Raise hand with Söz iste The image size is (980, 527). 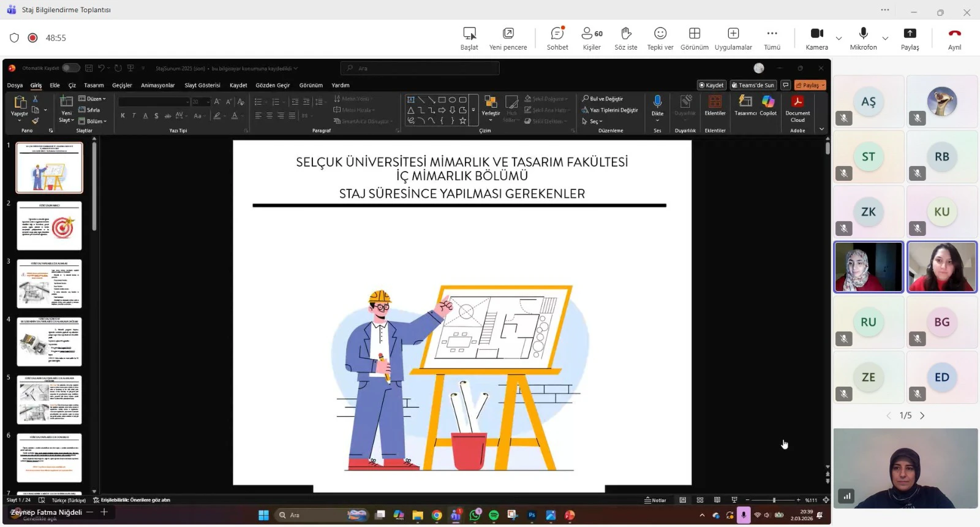point(625,34)
